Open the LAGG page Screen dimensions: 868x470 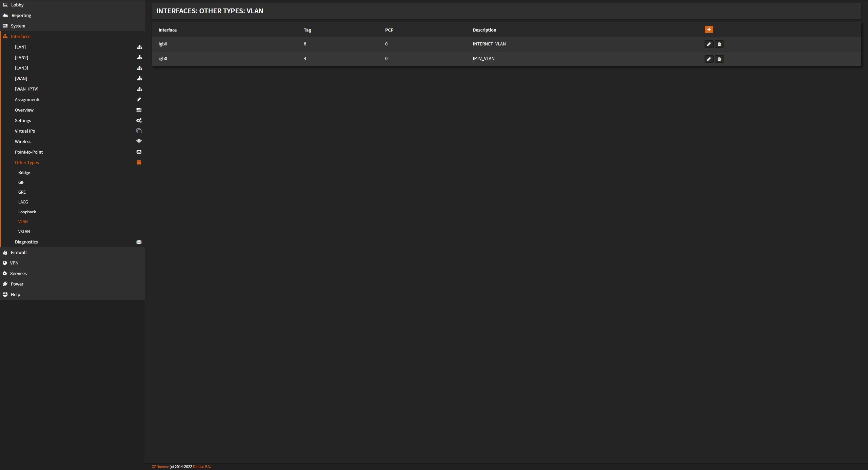(x=23, y=202)
